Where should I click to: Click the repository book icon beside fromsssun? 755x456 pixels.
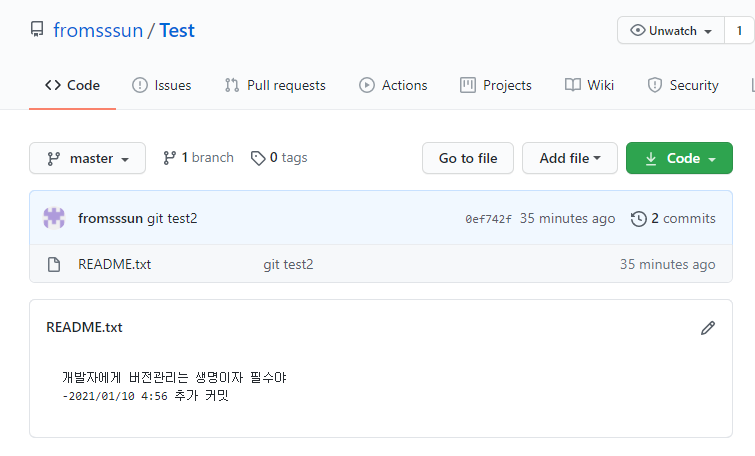[37, 29]
